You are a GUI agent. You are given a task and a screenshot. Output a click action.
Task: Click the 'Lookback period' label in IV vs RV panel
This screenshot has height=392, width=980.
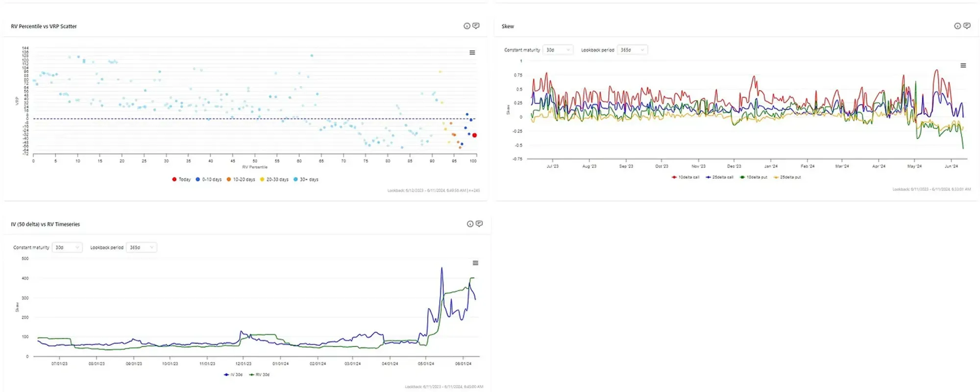tap(107, 248)
